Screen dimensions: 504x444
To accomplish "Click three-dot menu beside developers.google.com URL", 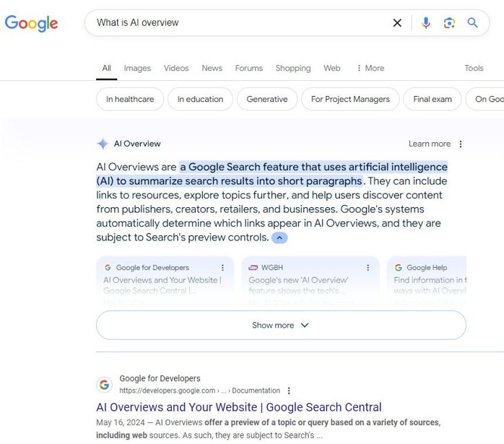I will (x=289, y=391).
